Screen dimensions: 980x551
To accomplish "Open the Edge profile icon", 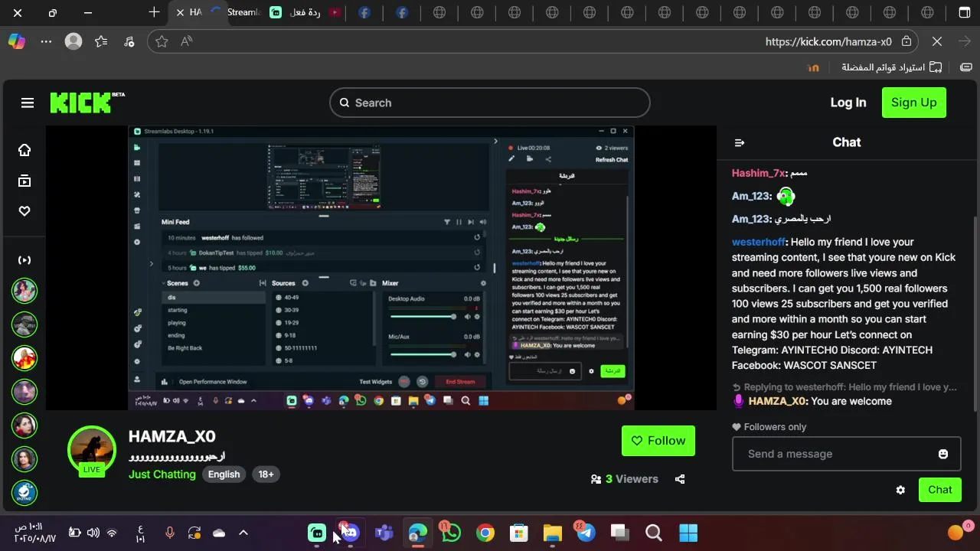I will click(73, 41).
